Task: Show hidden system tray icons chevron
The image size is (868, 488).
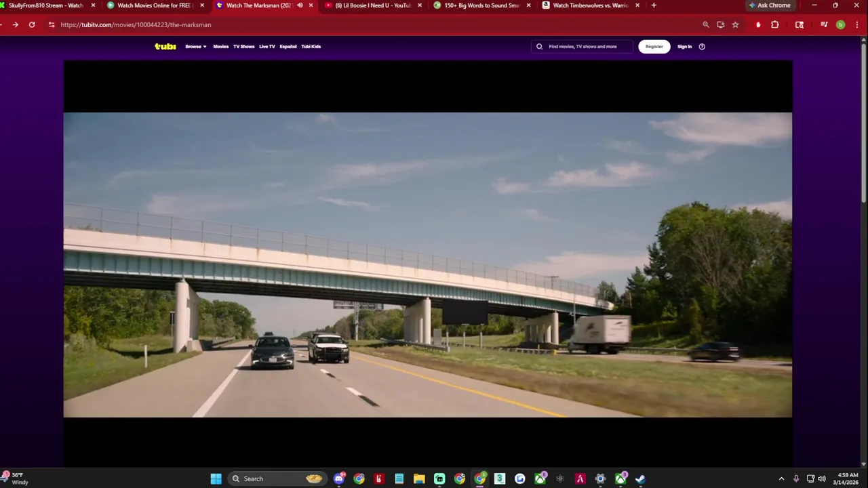Action: tap(781, 479)
